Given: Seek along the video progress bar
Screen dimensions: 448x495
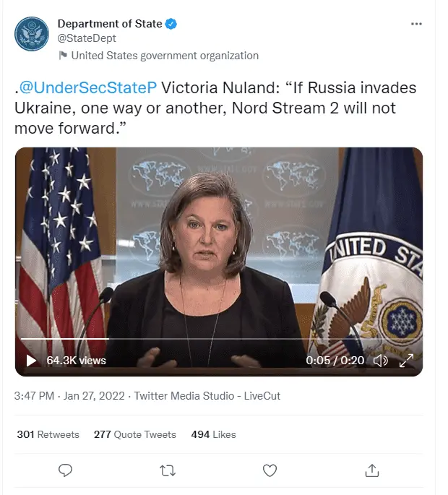Looking at the screenshot, I should (x=217, y=339).
